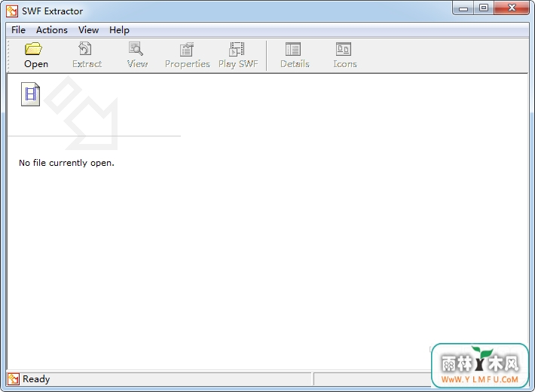Click the Ready status bar text
The image size is (535, 392).
(x=36, y=379)
